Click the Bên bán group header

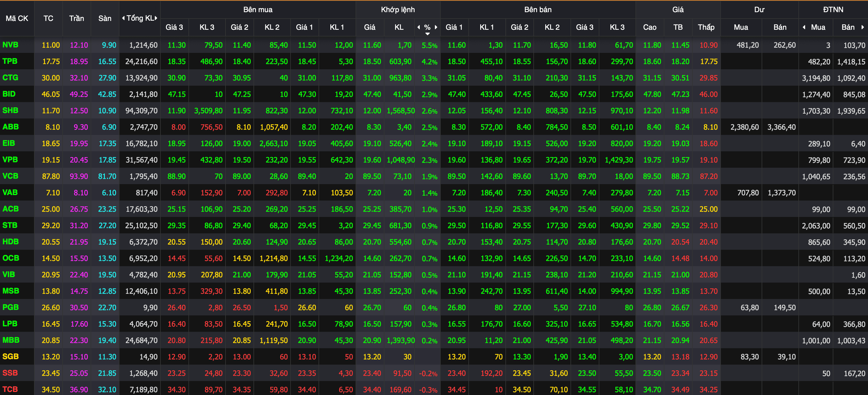pos(538,9)
